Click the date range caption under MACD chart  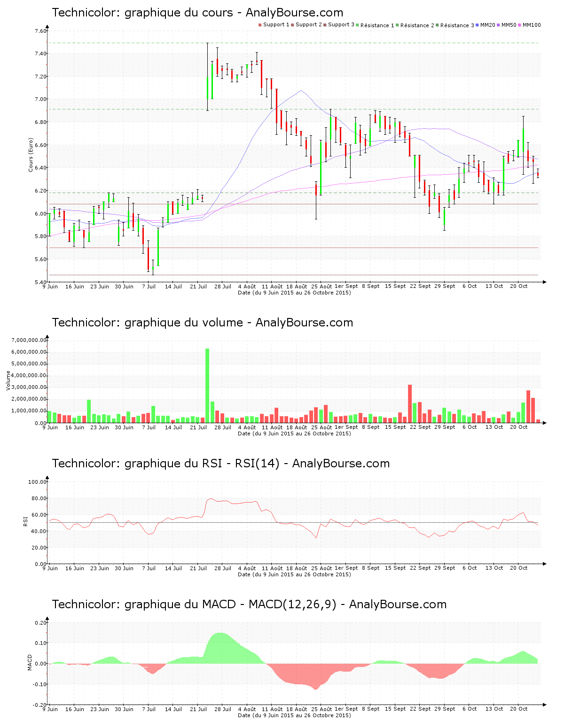294,715
